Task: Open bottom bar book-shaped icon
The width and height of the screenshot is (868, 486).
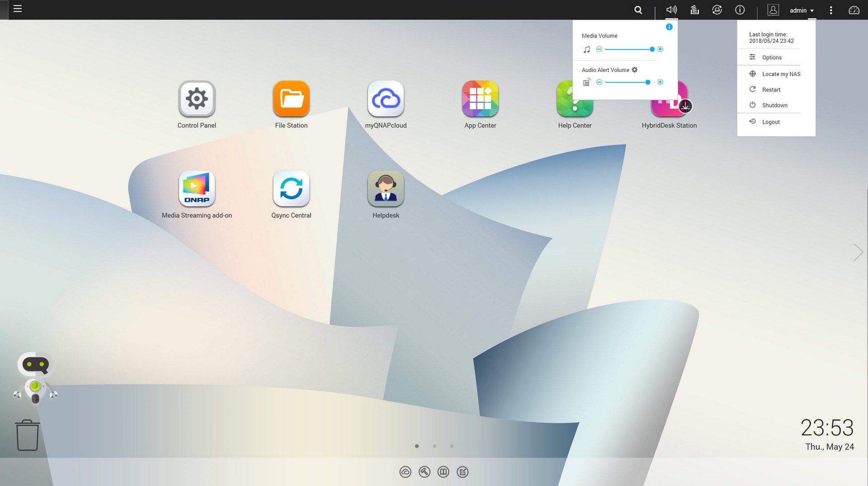Action: pos(443,472)
